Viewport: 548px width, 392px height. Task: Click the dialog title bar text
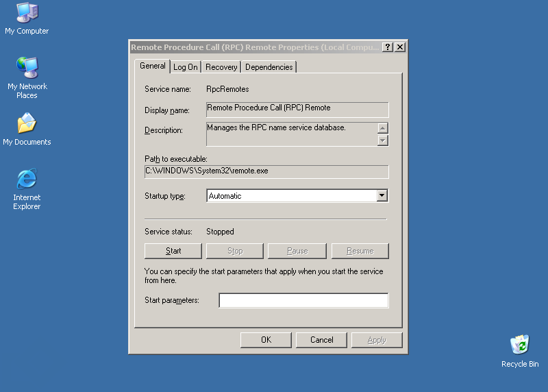(x=255, y=47)
